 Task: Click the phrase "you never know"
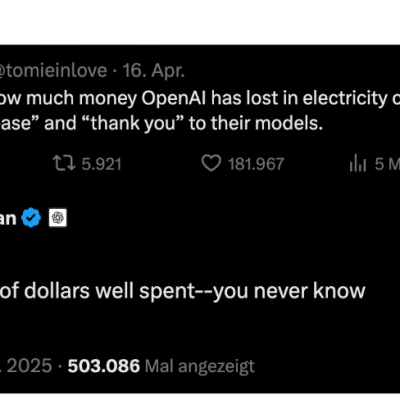coord(289,291)
